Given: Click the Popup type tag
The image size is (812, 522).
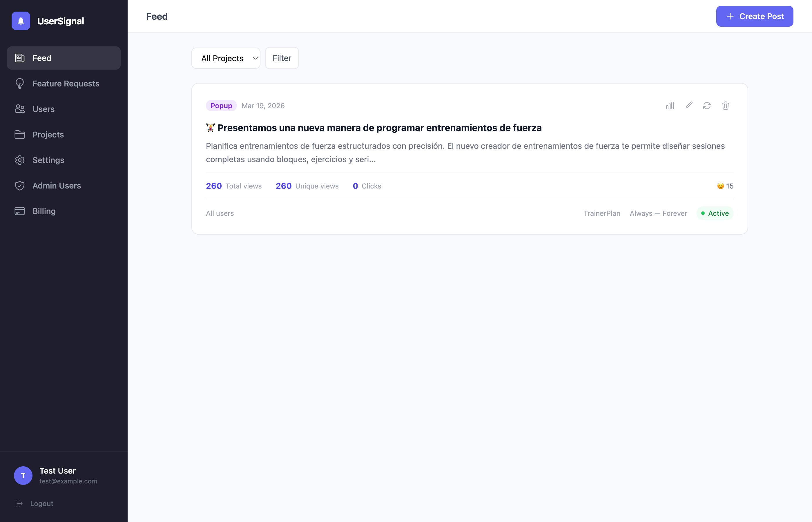Looking at the screenshot, I should [x=221, y=106].
